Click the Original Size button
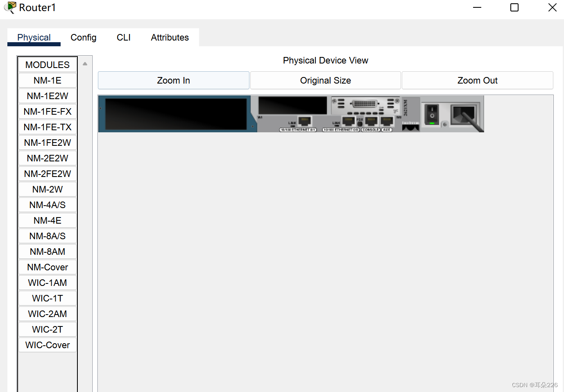 [326, 80]
